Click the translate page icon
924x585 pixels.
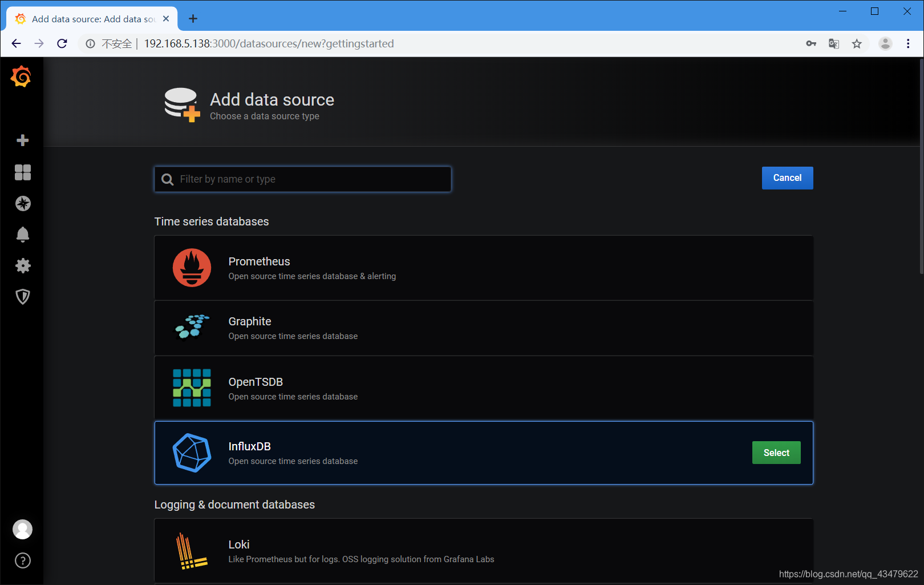(x=834, y=43)
